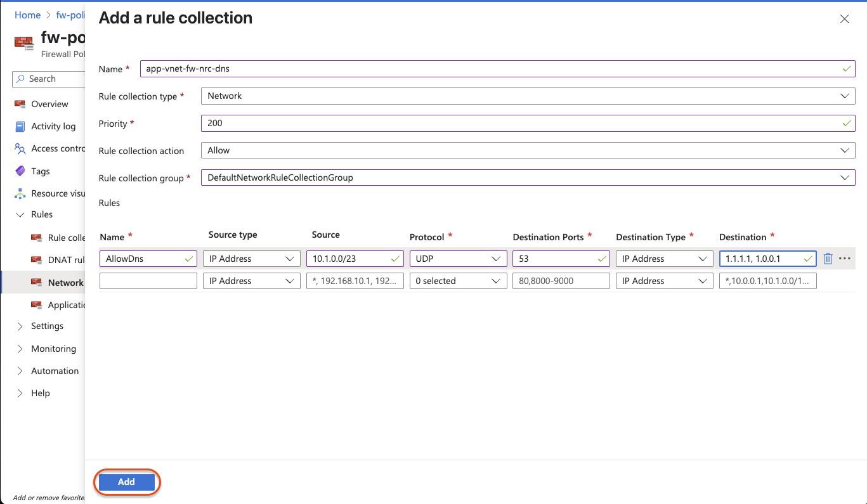Open Overview in the sidebar
The image size is (867, 504).
click(x=49, y=104)
